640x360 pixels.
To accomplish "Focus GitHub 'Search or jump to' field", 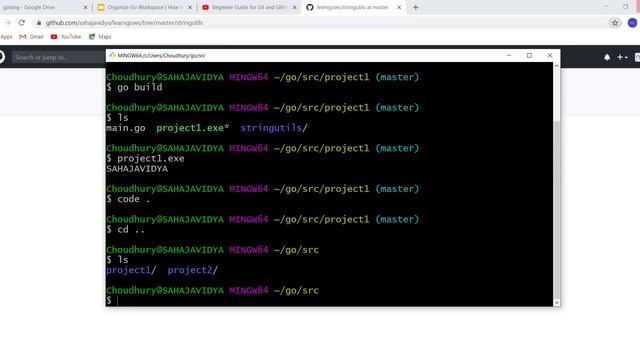I will coord(58,57).
